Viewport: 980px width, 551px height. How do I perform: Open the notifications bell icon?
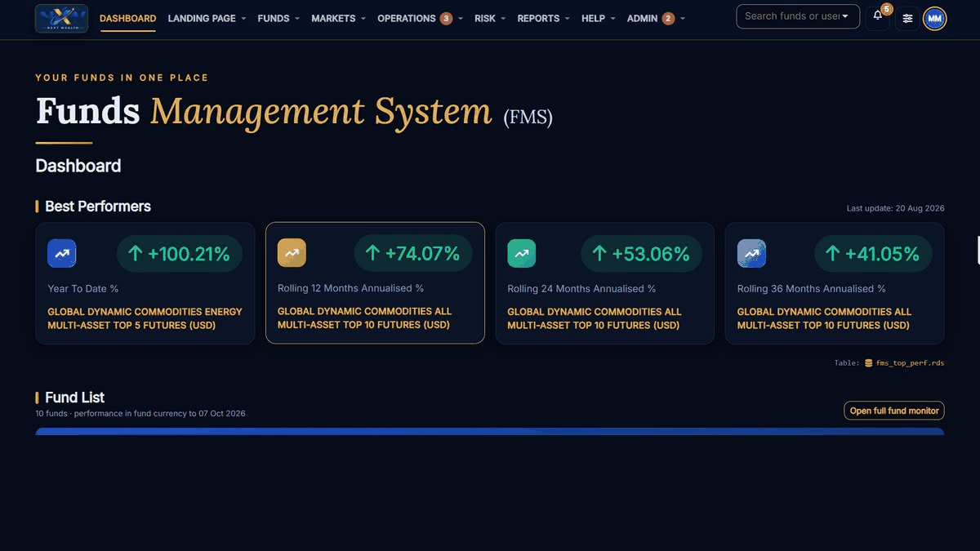[878, 17]
